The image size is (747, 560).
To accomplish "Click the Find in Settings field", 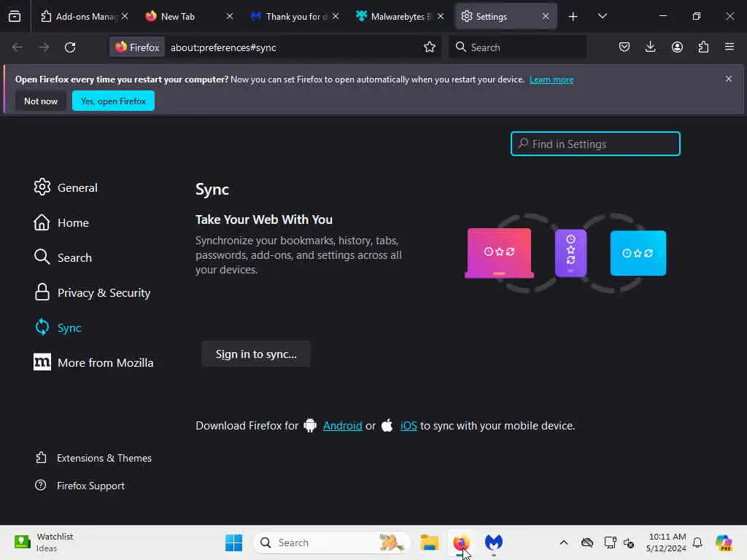I will click(x=595, y=144).
